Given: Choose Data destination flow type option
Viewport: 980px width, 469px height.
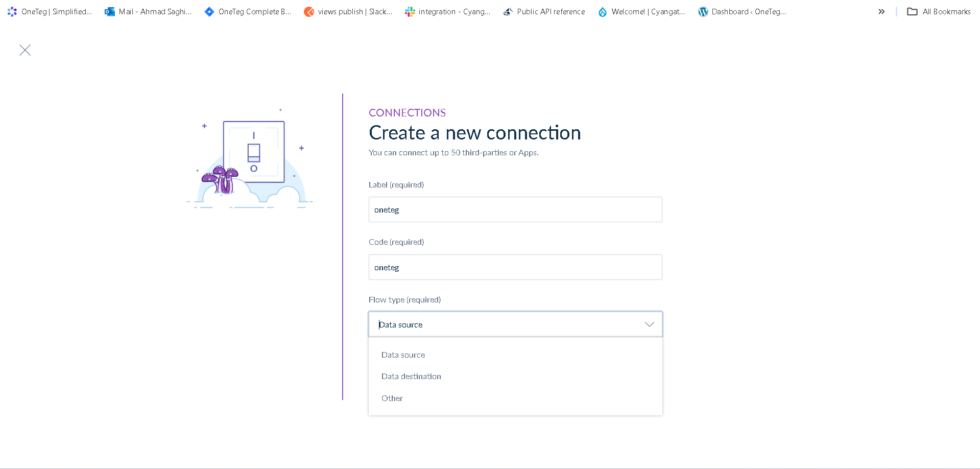Looking at the screenshot, I should (x=411, y=377).
